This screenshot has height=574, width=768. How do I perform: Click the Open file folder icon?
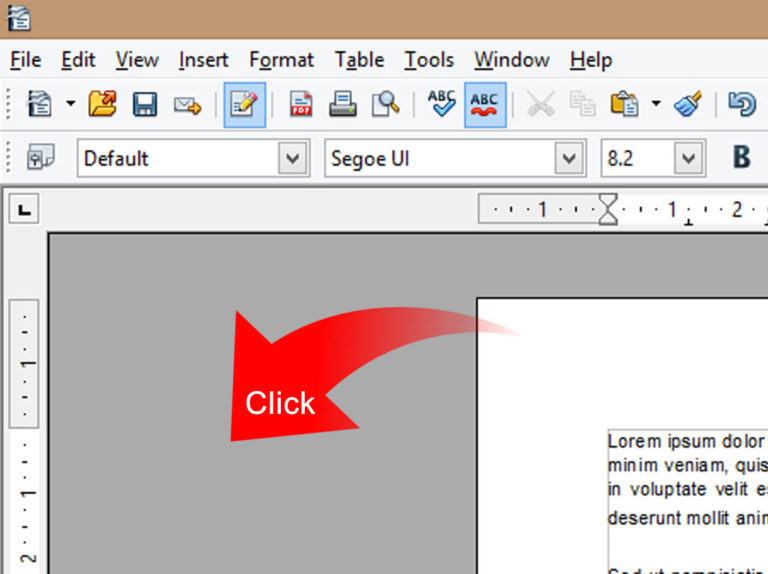click(103, 104)
